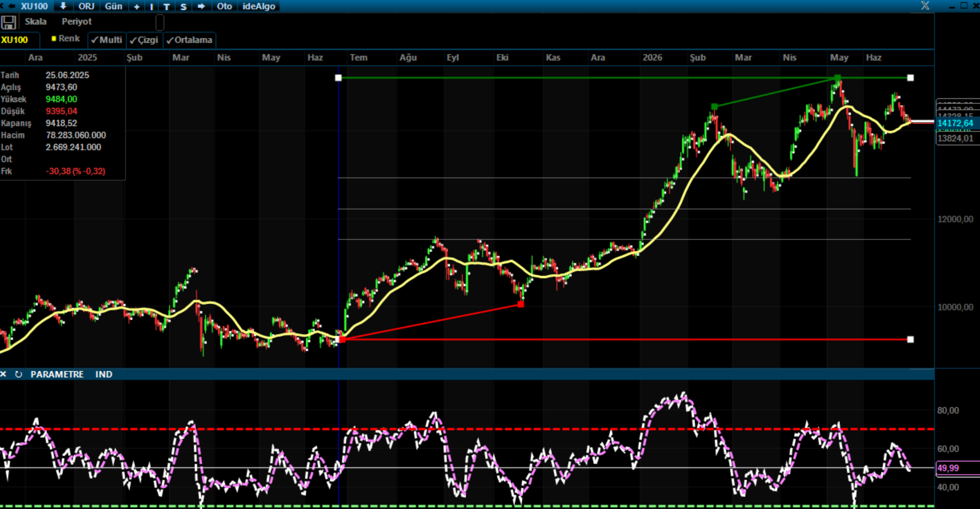Refresh the indicator panel
The height and width of the screenshot is (509, 980).
(18, 374)
